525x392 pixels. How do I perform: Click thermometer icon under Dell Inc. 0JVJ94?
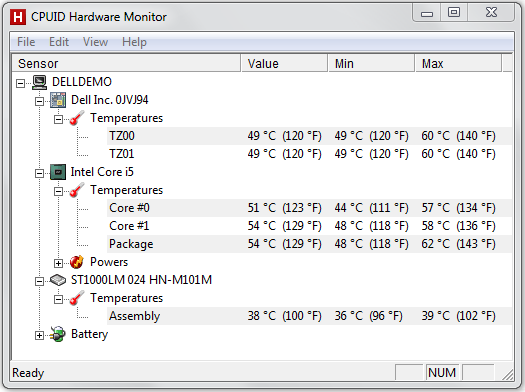pos(77,118)
